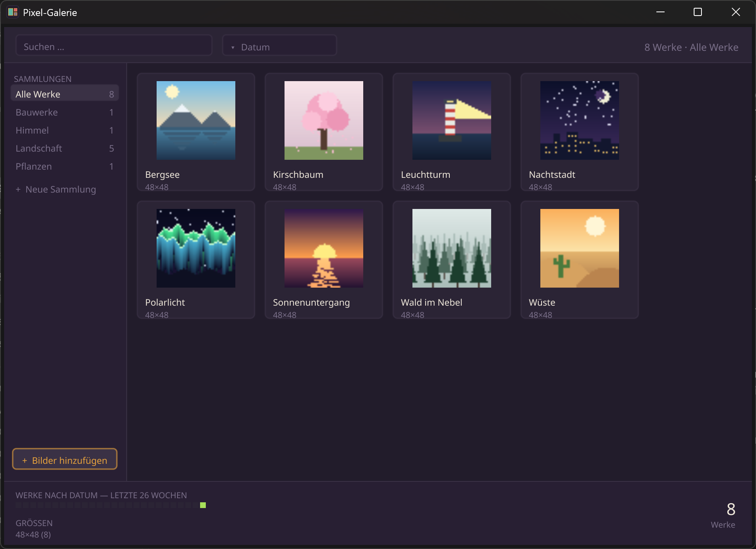This screenshot has height=549, width=756.
Task: Click the Pixel-Galerie app icon in title bar
Action: pos(13,12)
